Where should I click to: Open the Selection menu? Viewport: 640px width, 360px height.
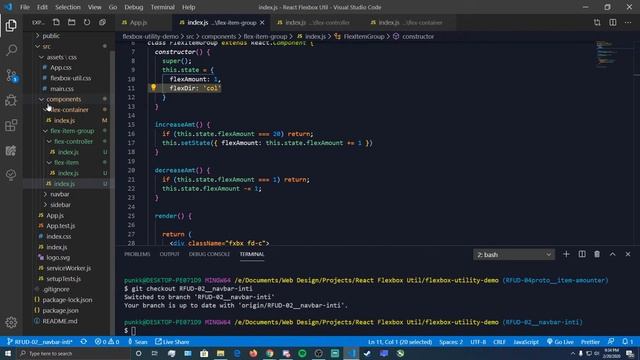[68, 7]
